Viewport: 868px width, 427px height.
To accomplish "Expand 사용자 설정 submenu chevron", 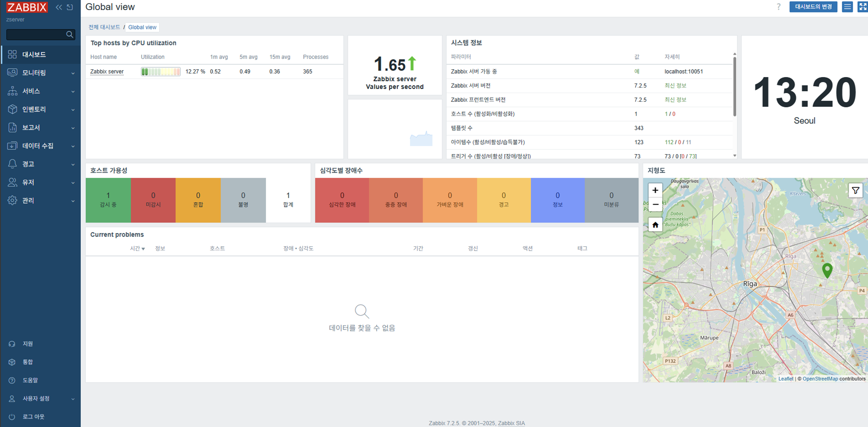I will pyautogui.click(x=72, y=399).
